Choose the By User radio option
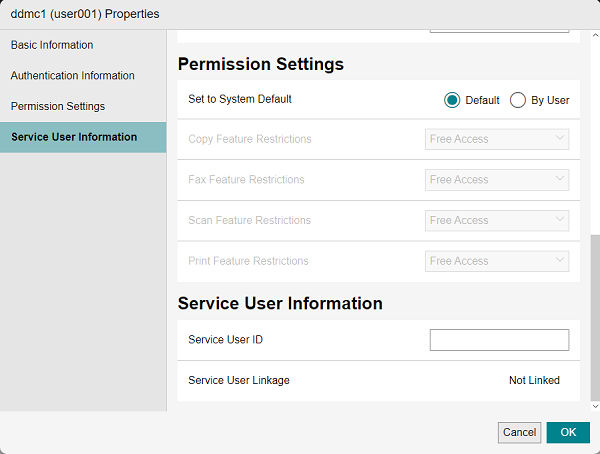The image size is (600, 454). coord(518,100)
